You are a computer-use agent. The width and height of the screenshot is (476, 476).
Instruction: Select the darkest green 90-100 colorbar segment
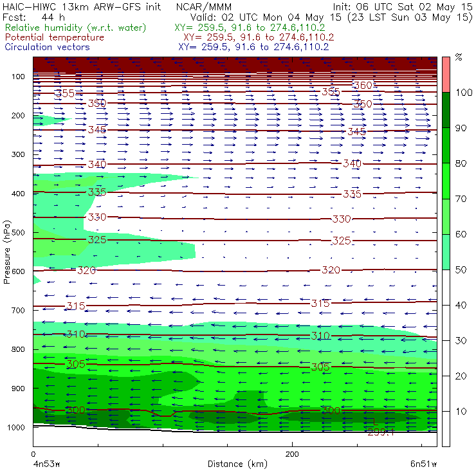coord(446,110)
